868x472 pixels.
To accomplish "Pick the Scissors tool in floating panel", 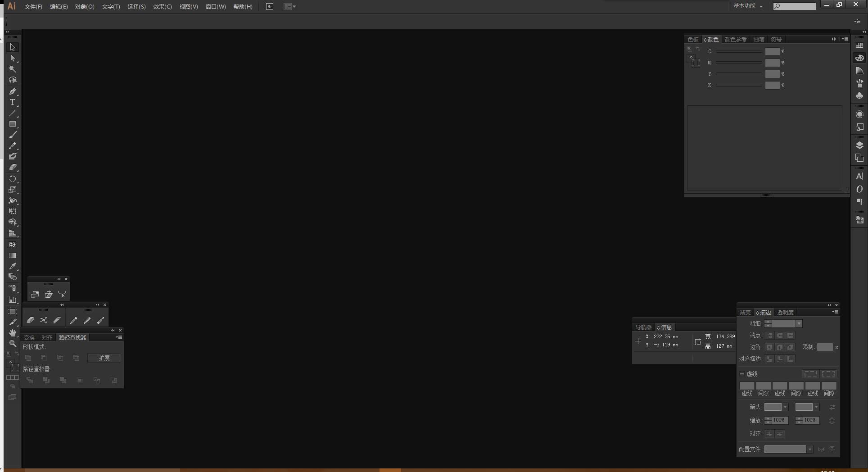I will (x=44, y=320).
